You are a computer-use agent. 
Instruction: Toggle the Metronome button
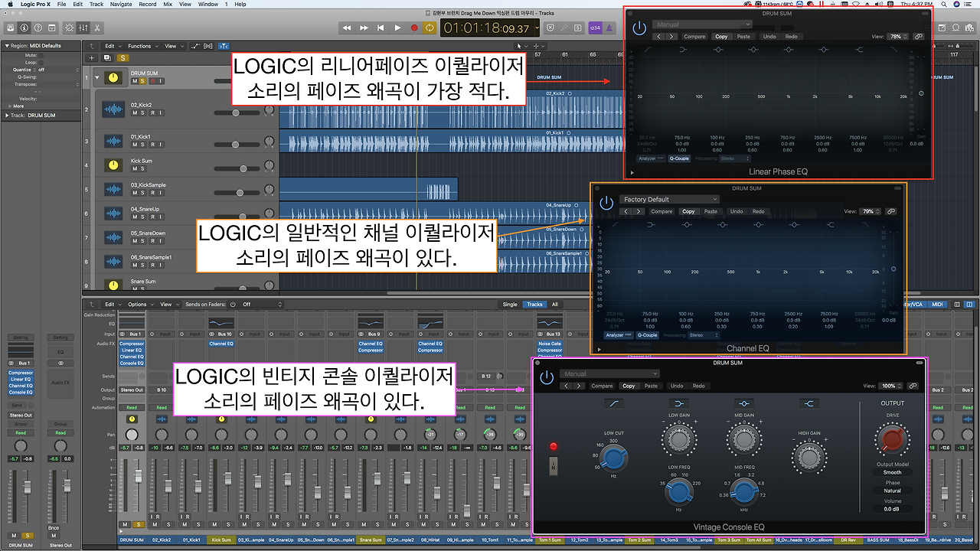(x=609, y=28)
